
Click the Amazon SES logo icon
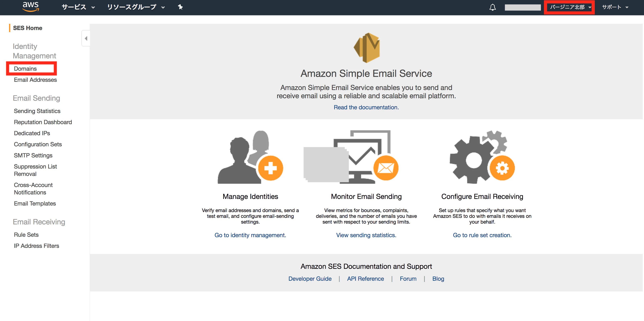[x=366, y=48]
